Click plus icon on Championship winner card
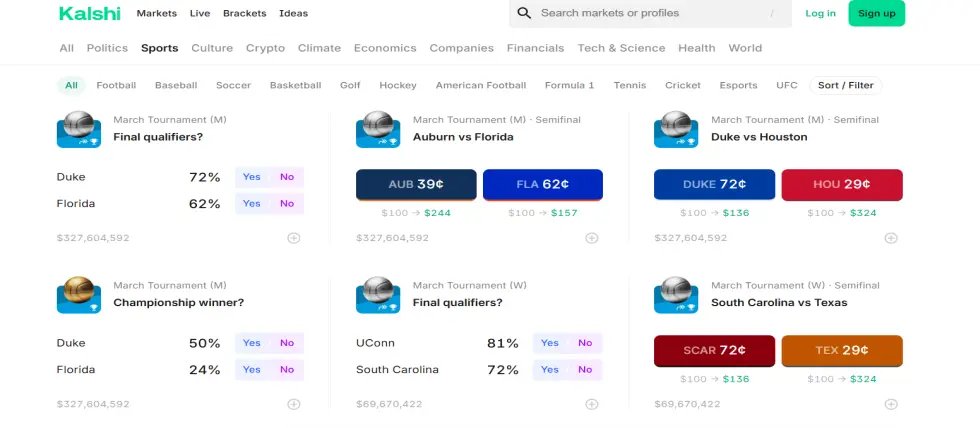Screen dimensions: 980x428 (294, 404)
